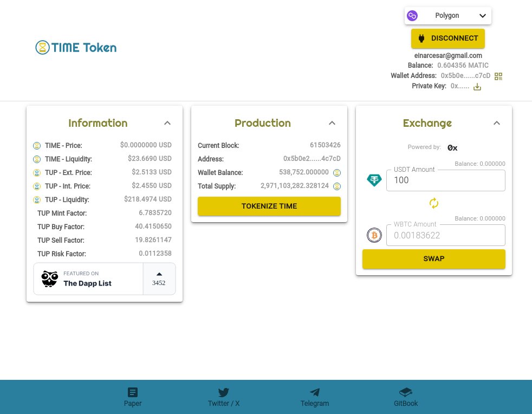Click the Telegram footer link text
Viewport: 532px width, 414px height.
315,403
